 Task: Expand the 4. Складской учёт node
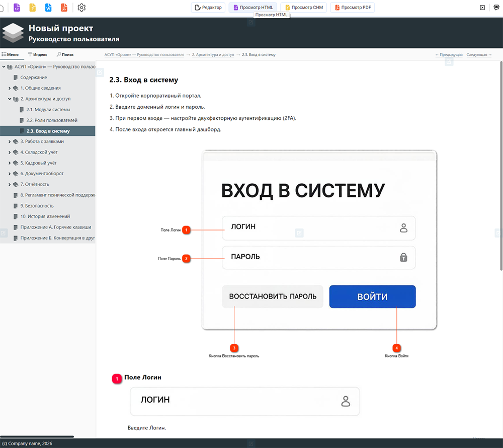[9, 152]
